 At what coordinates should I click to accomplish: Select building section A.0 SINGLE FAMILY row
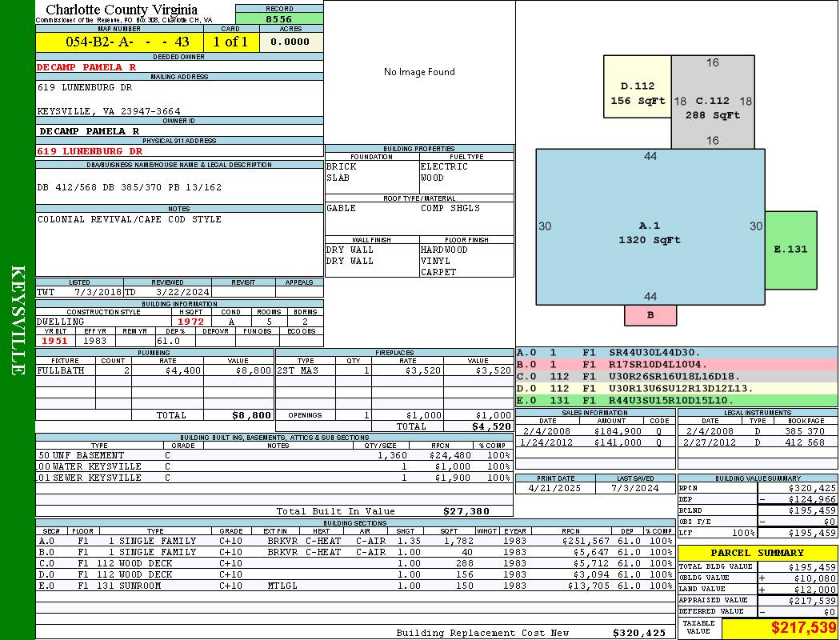click(x=356, y=541)
